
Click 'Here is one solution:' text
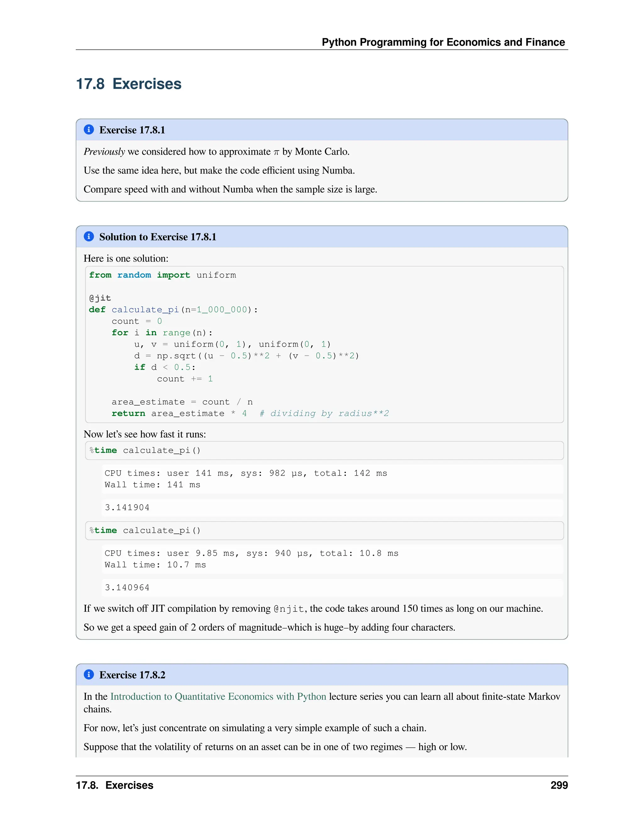126,258
